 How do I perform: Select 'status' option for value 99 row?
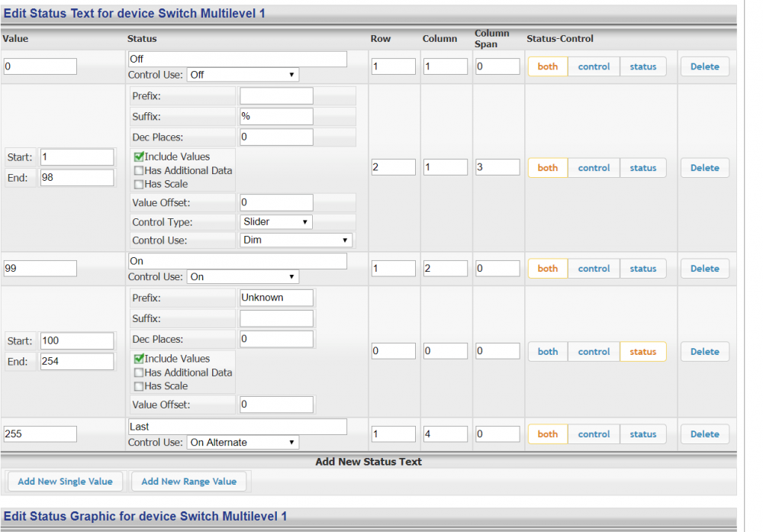tap(642, 269)
